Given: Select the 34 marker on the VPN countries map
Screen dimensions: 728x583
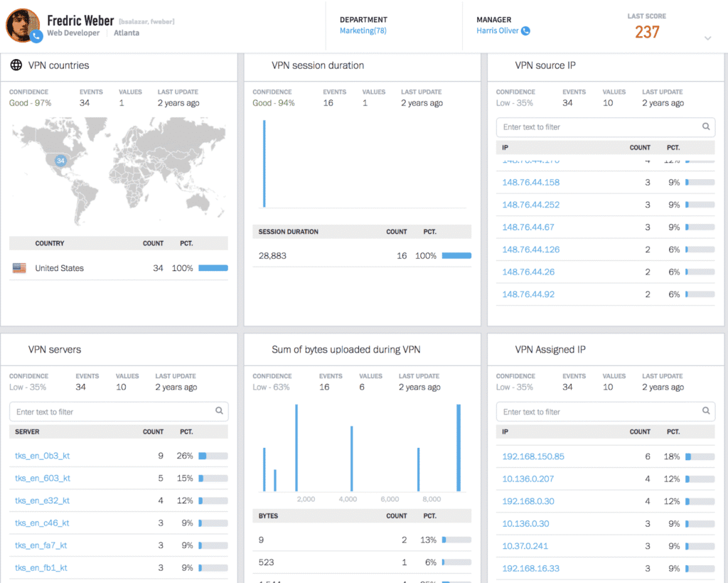Looking at the screenshot, I should pos(60,161).
